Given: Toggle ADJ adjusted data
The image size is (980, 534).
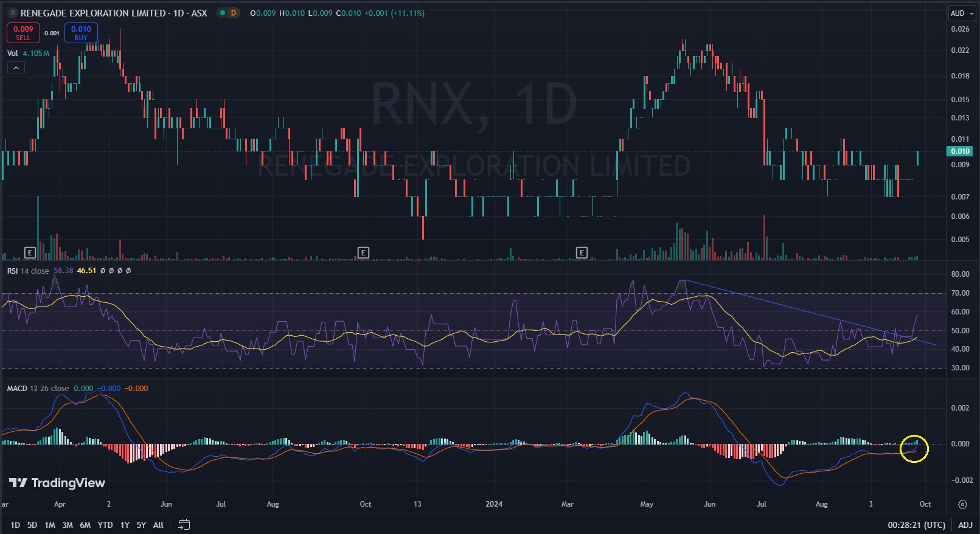Looking at the screenshot, I should pyautogui.click(x=965, y=525).
